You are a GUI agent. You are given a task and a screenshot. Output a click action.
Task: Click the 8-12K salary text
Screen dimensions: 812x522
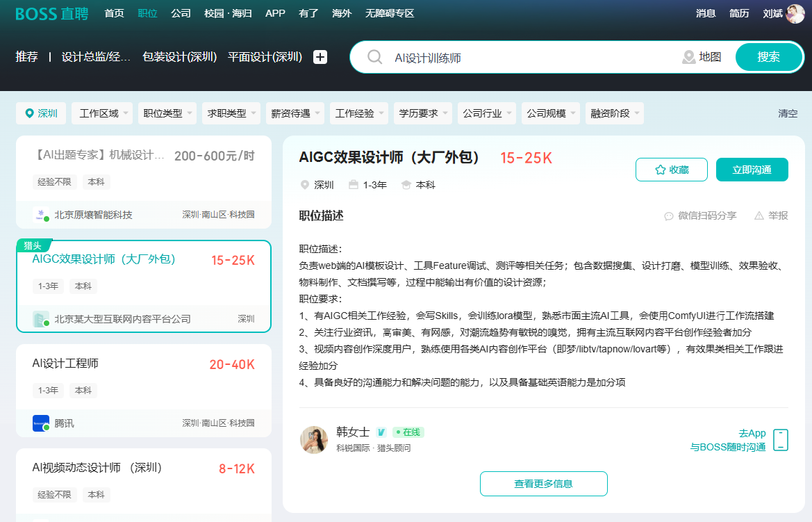tap(237, 468)
